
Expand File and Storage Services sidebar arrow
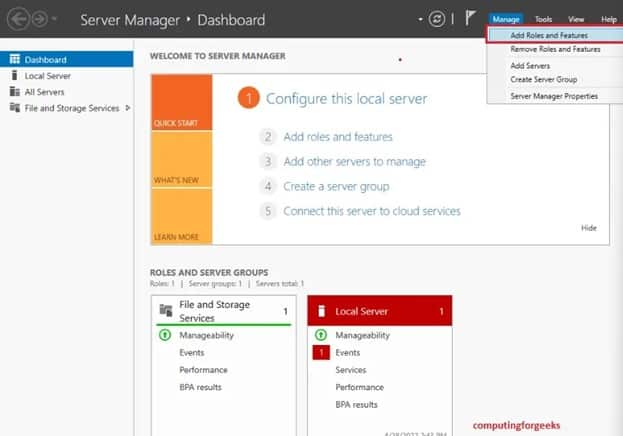(x=127, y=108)
